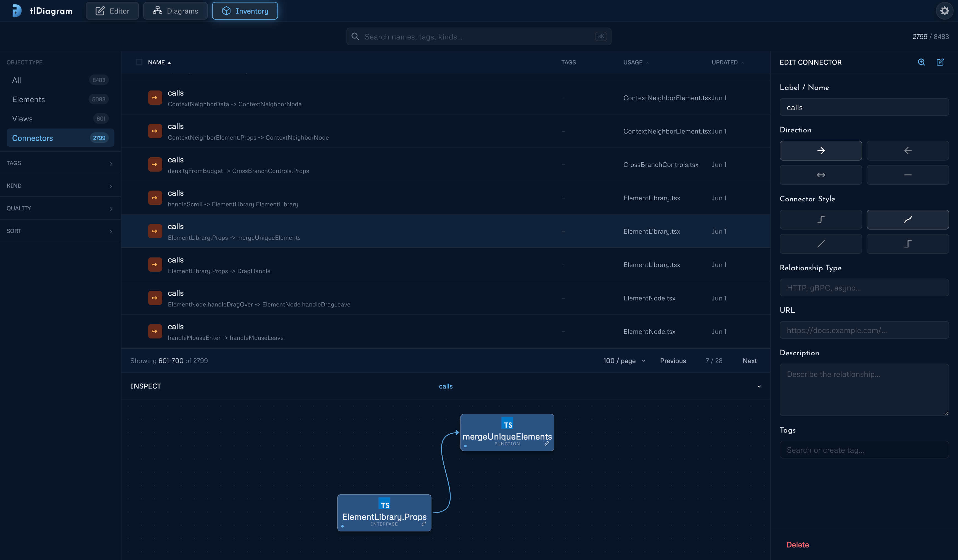Screen dimensions: 958x560
Task: Click the Label / Name field
Action: coord(864,108)
